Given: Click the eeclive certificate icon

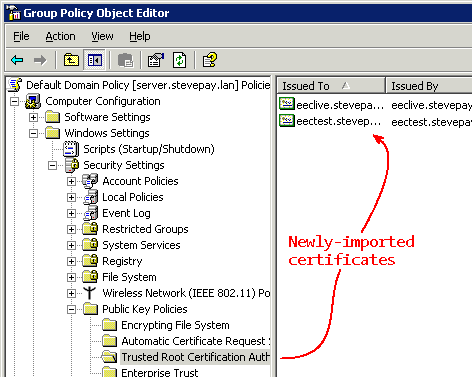Looking at the screenshot, I should [287, 104].
